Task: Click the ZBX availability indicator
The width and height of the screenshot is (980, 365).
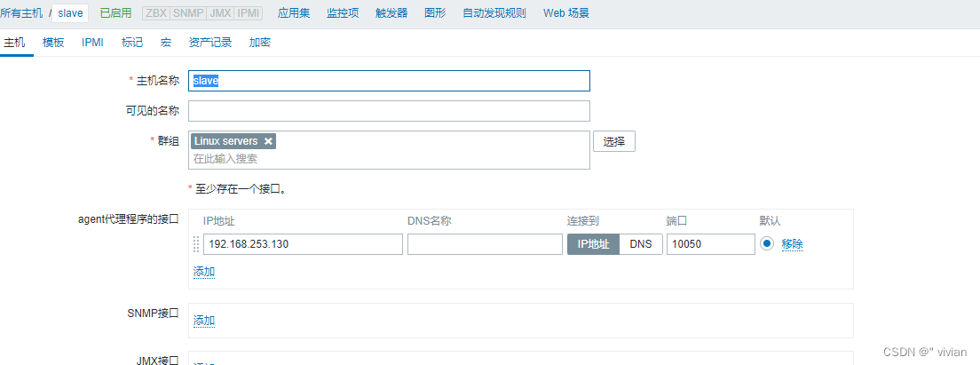Action: click(x=155, y=13)
